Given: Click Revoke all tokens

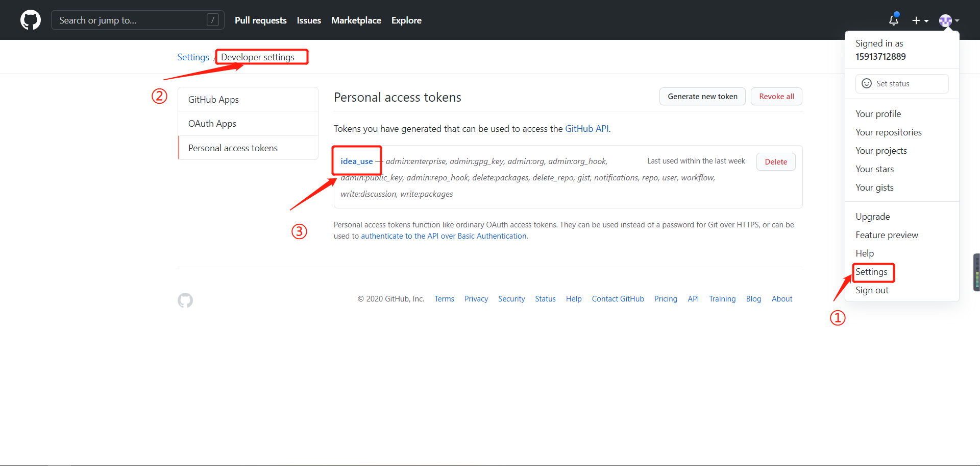Looking at the screenshot, I should click(x=776, y=96).
